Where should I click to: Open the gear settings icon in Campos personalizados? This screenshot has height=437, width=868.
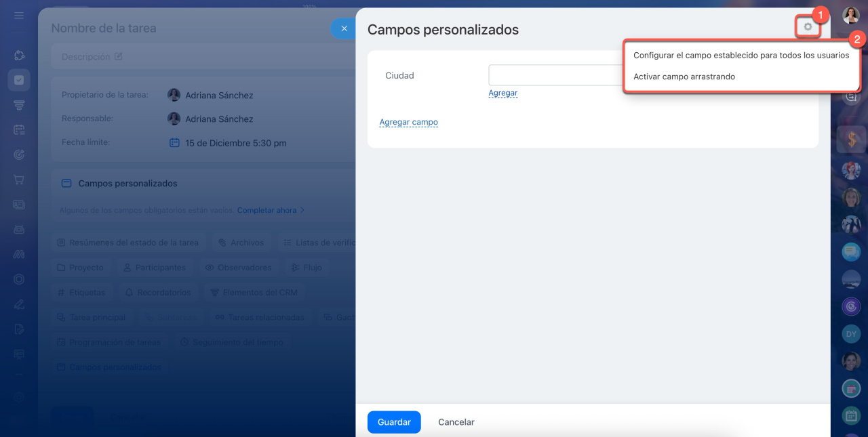click(807, 27)
